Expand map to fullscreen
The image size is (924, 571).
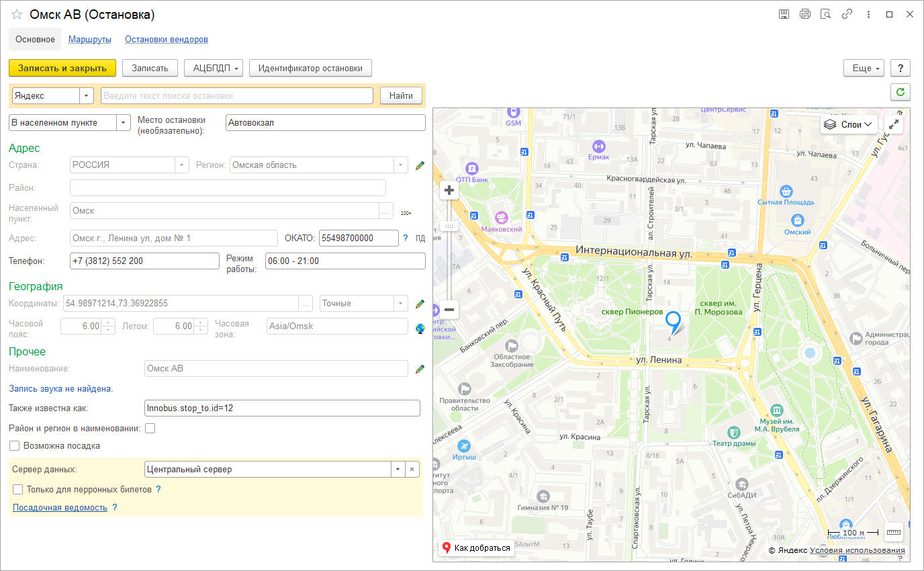coord(894,124)
